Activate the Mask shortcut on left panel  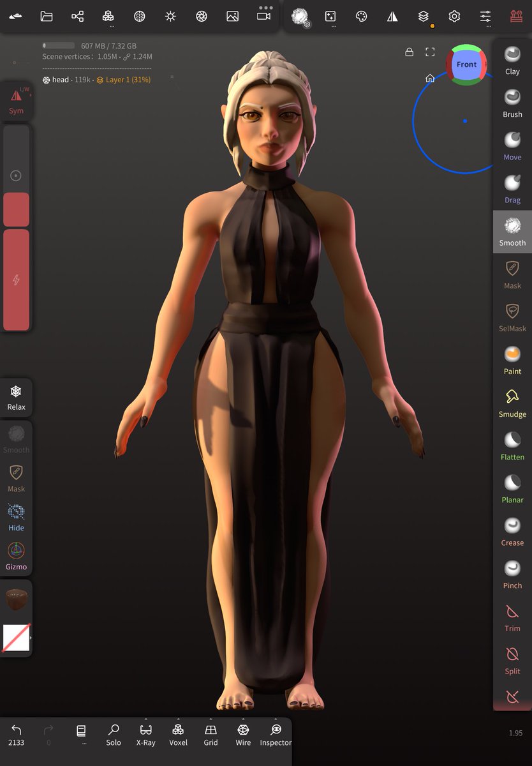pyautogui.click(x=16, y=478)
